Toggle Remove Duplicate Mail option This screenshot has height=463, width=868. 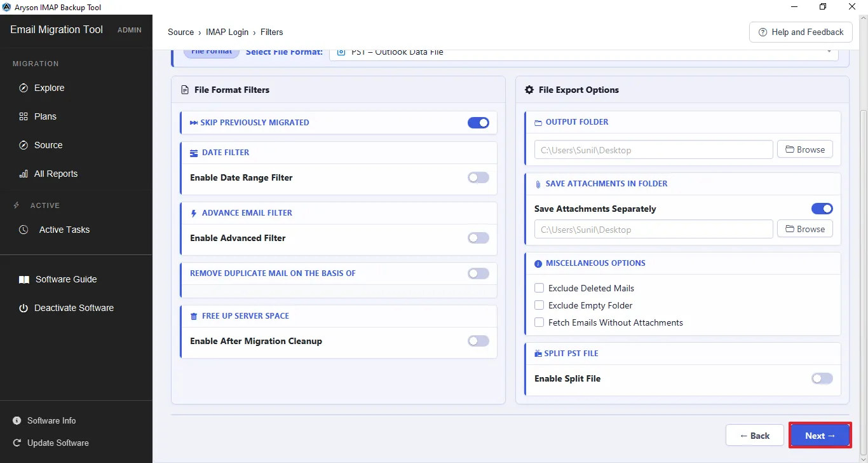click(478, 273)
